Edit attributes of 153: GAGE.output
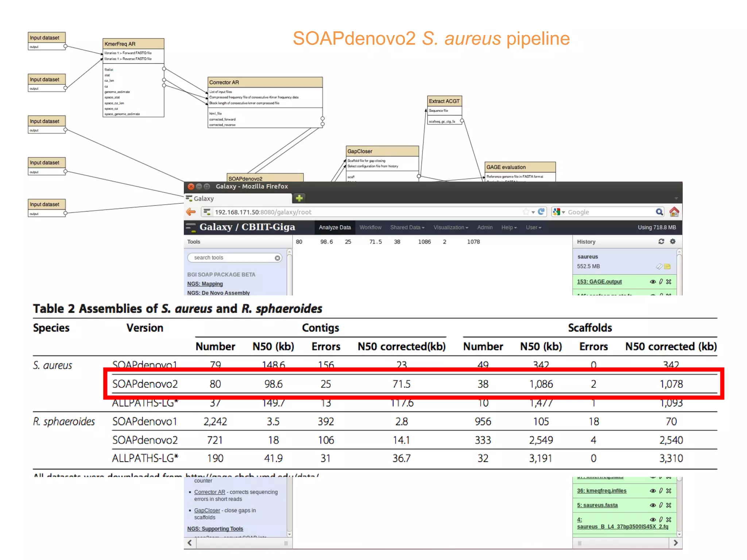 (661, 281)
